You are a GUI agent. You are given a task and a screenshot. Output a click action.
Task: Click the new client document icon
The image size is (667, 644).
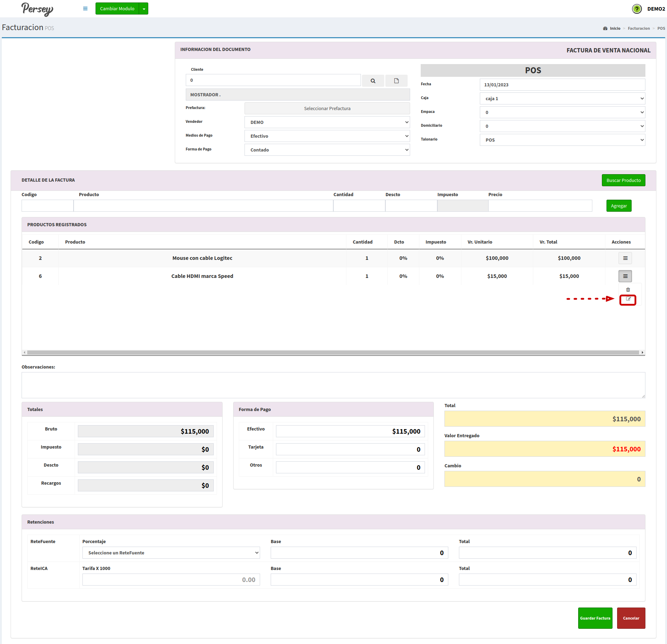(396, 81)
